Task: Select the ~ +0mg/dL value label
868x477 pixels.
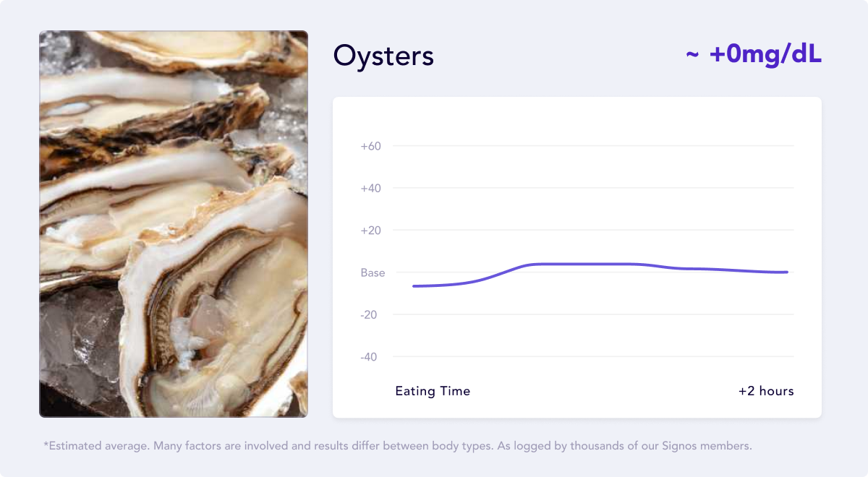Action: click(753, 55)
